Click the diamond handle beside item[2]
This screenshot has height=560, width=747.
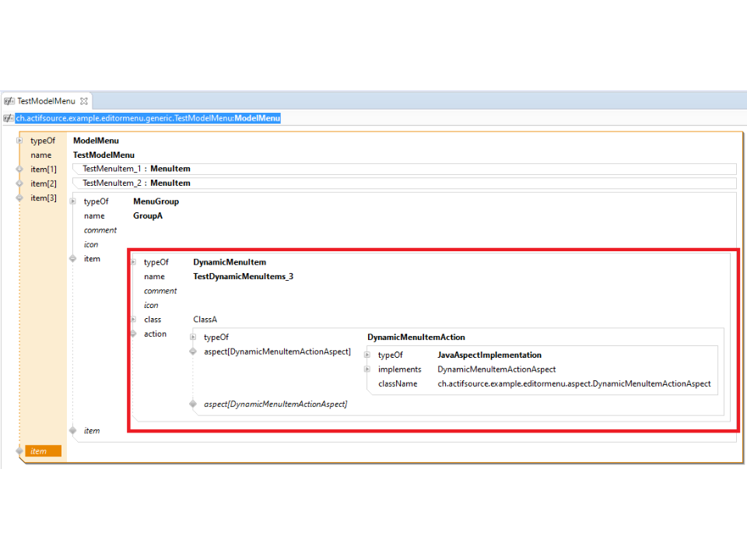(x=19, y=184)
